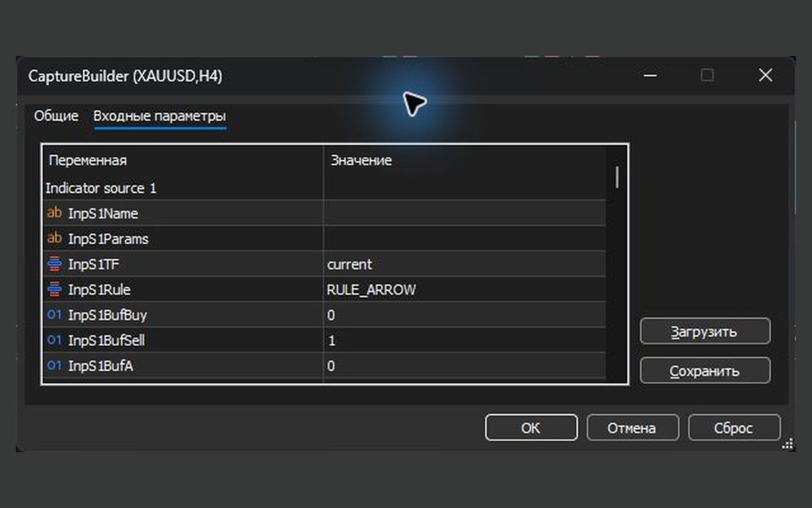Viewport: 812px width, 508px height.
Task: Click the integer icon beside InpS1BufA
Action: pos(54,366)
